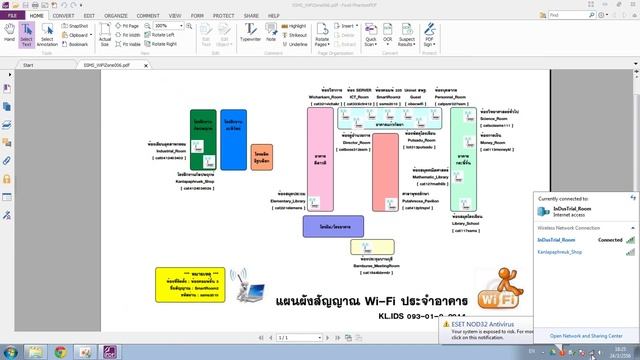Apply Fit Width view

(127, 35)
